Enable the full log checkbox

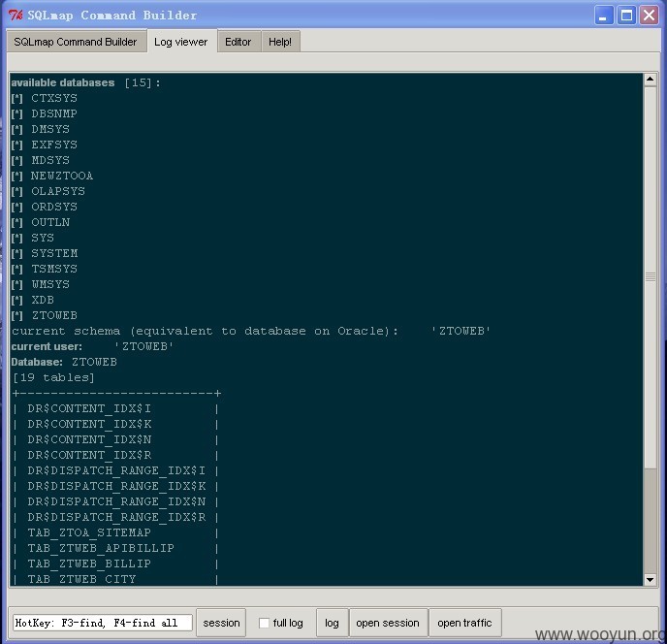(264, 623)
